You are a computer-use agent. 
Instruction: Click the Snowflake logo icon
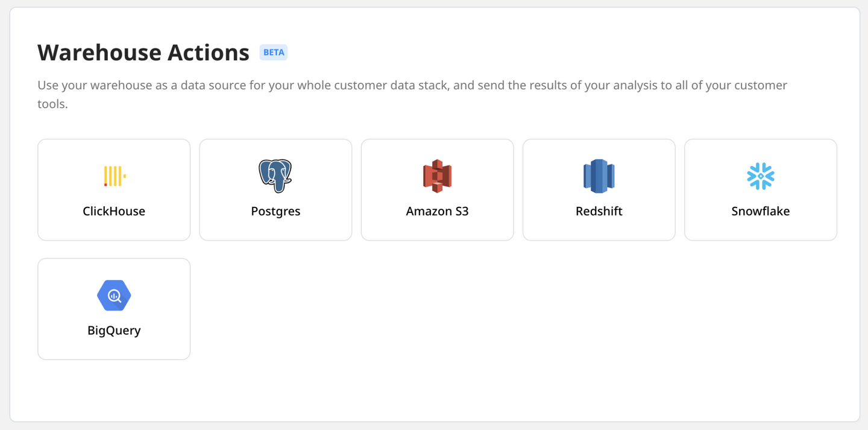tap(760, 176)
